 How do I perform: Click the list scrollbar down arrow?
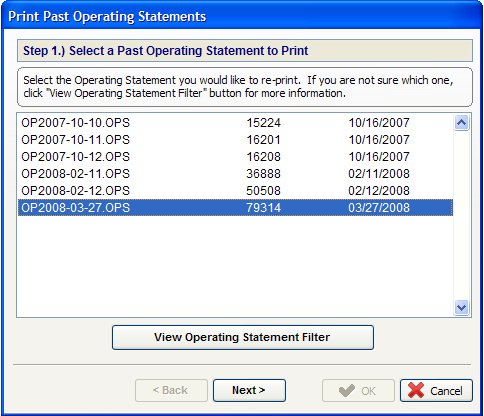coord(462,307)
